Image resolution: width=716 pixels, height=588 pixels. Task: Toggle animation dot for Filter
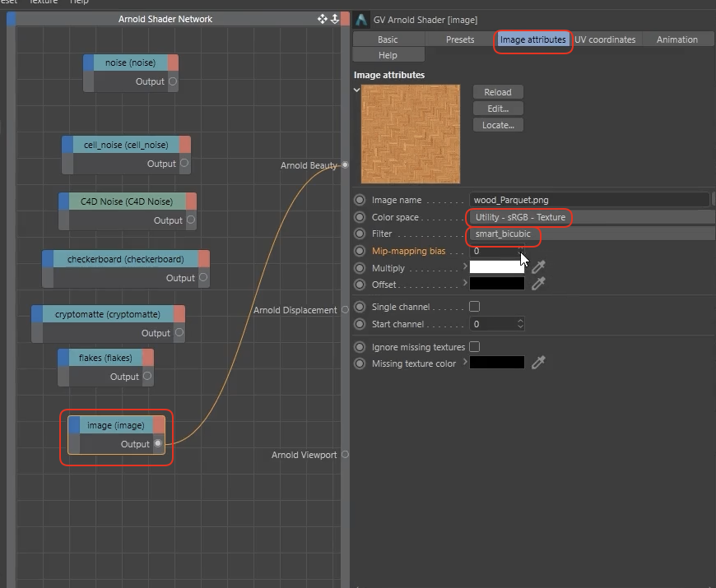(x=360, y=234)
